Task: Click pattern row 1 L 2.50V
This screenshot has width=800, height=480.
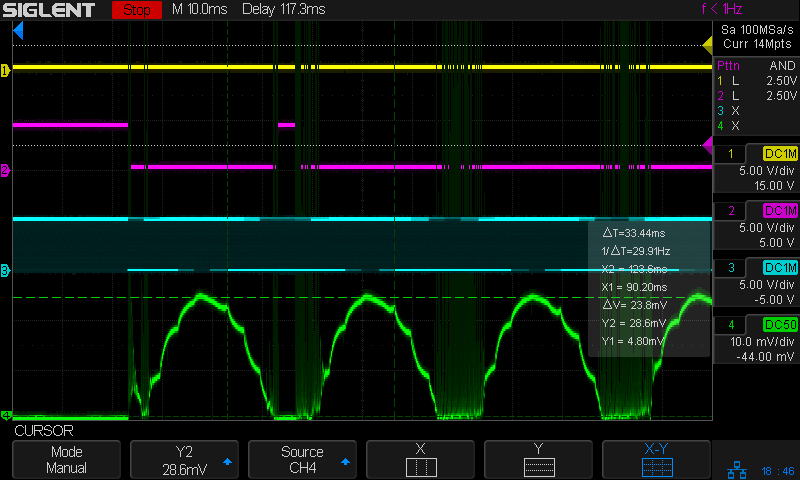Action: pos(757,81)
